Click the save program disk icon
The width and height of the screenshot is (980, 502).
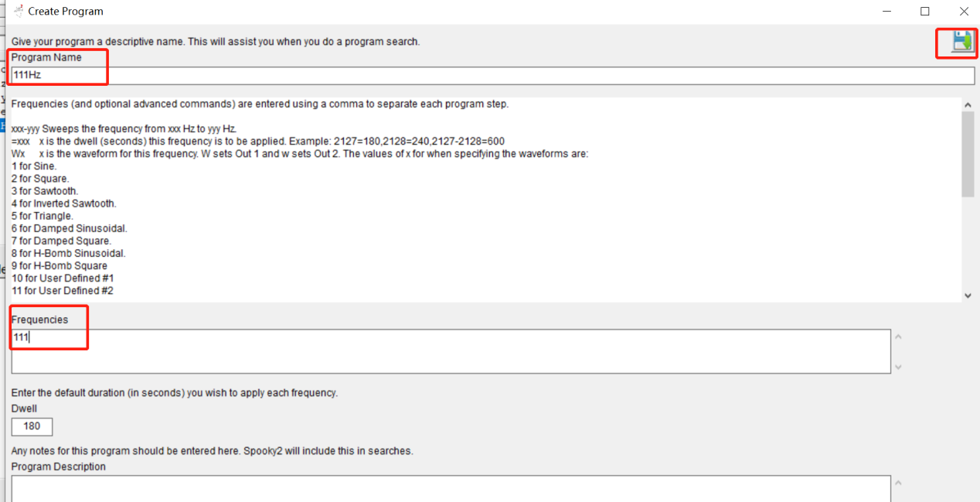tap(961, 43)
